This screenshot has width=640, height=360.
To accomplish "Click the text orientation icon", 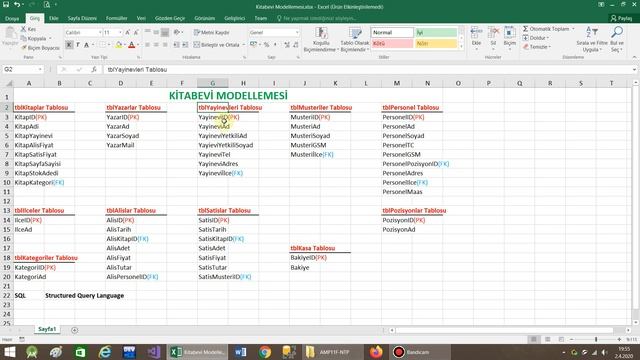I will 177,32.
